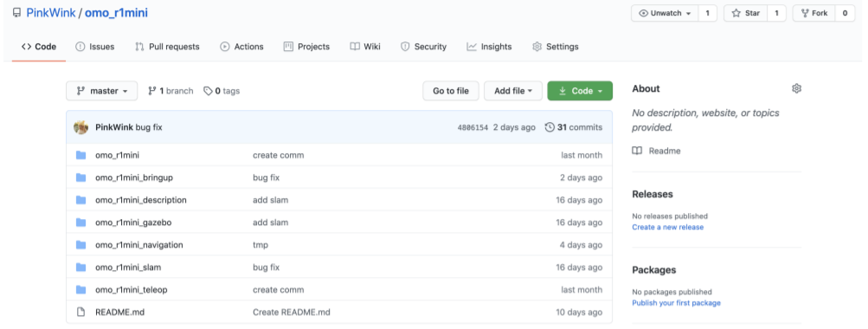
Task: Open the PinkWink owner link in title
Action: point(51,13)
